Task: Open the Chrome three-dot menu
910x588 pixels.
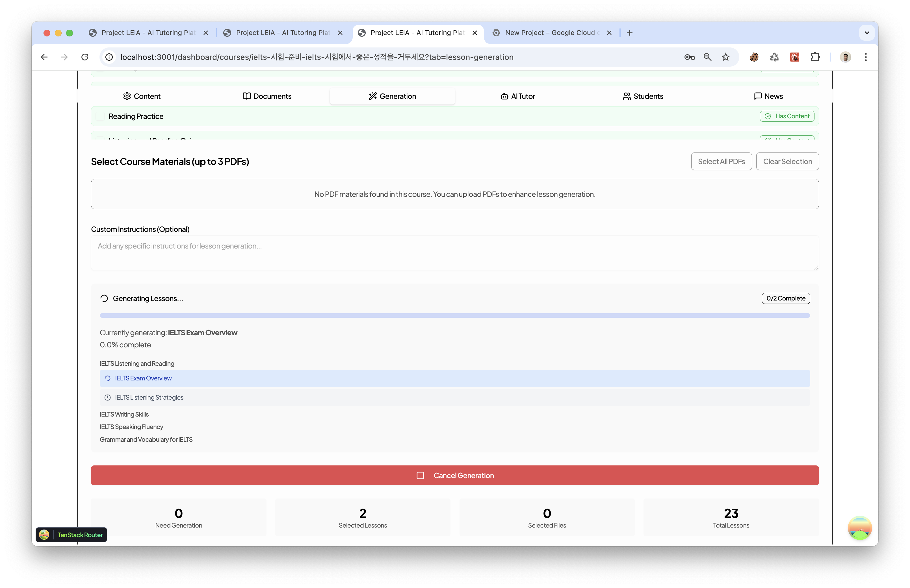Action: [x=866, y=57]
